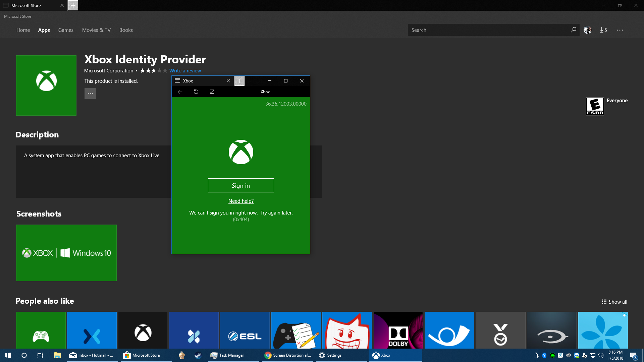The height and width of the screenshot is (362, 644).
Task: Go to the Home store tab
Action: coord(23,30)
